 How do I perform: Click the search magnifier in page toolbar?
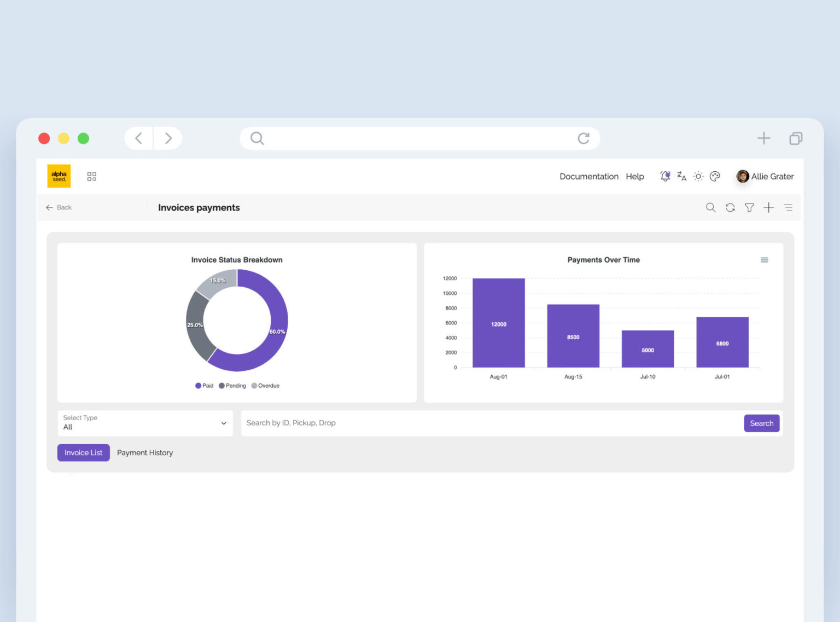pos(710,207)
